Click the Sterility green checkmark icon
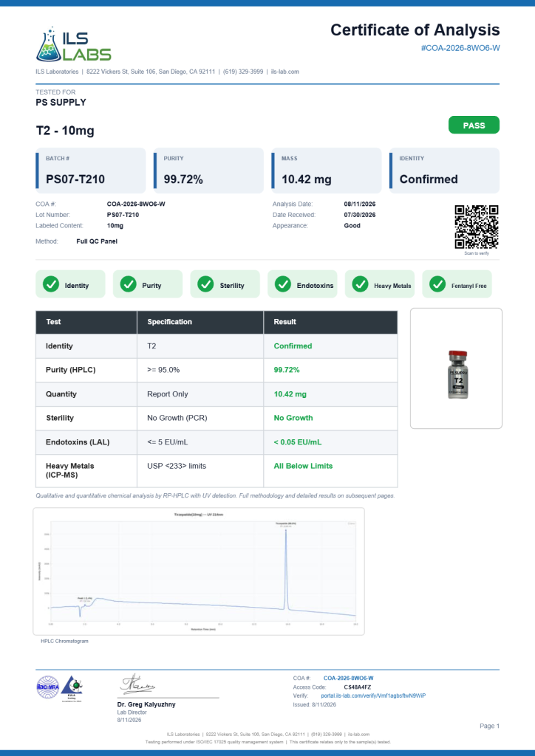This screenshot has width=535, height=756. pyautogui.click(x=205, y=284)
